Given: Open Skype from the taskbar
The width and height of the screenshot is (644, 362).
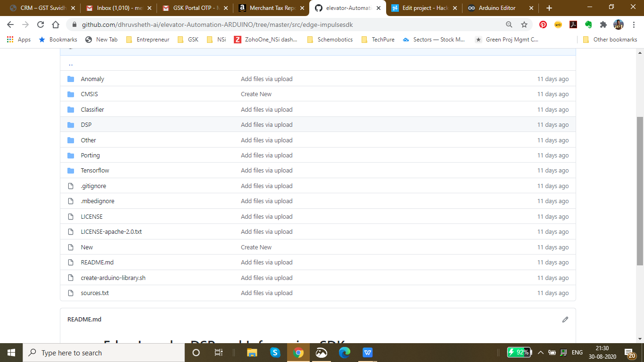Looking at the screenshot, I should [275, 353].
